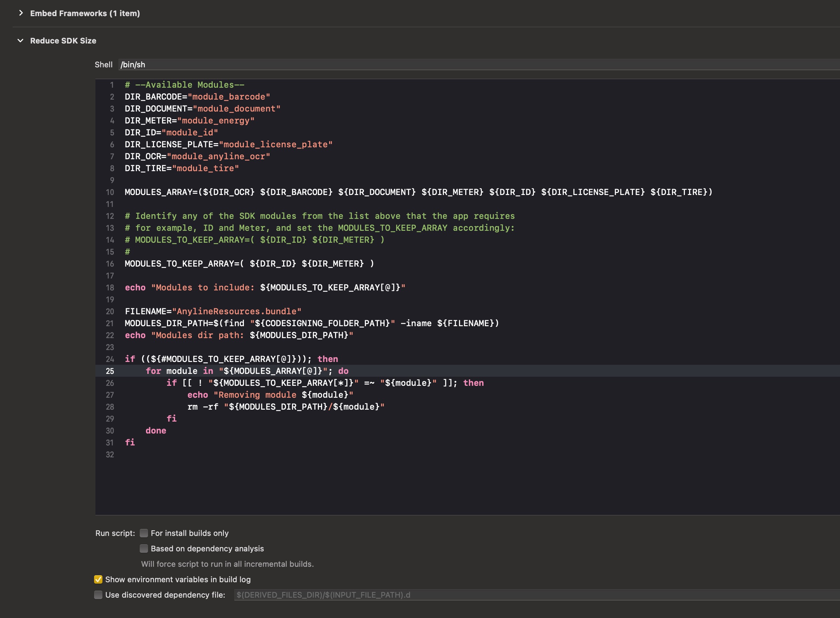Screen dimensions: 840x618
Task: Place cursor on the MODULES_TO_KEEP_ARRAY assignment line
Action: [x=249, y=264]
